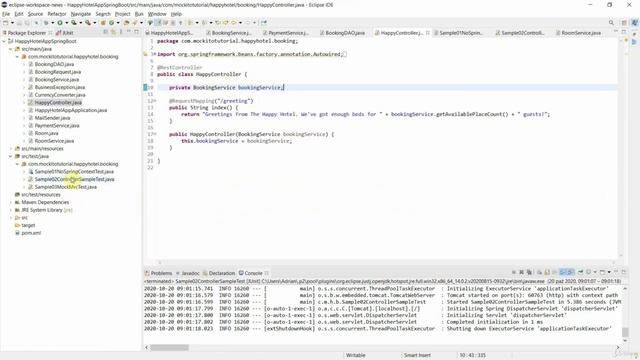Open the Display Selected Console dropdown
Screen dimensions: 640x360
[x=595, y=272]
